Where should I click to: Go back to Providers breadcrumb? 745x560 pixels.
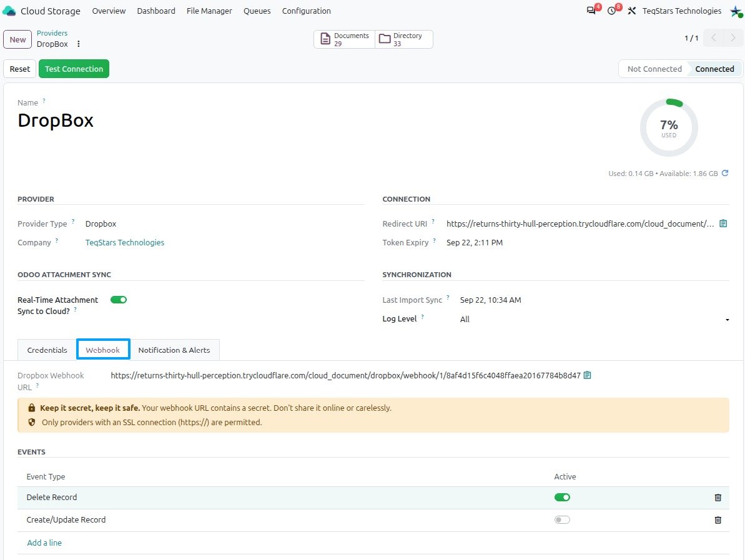pos(52,32)
